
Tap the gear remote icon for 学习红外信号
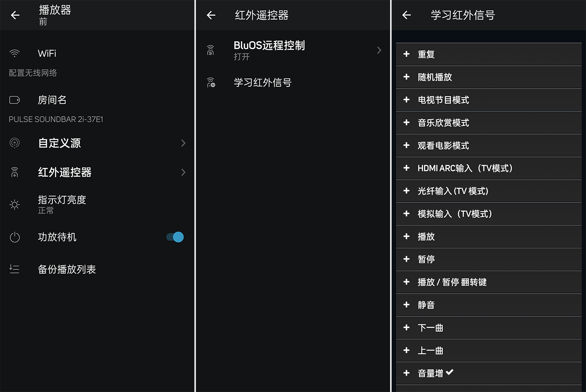coord(211,82)
